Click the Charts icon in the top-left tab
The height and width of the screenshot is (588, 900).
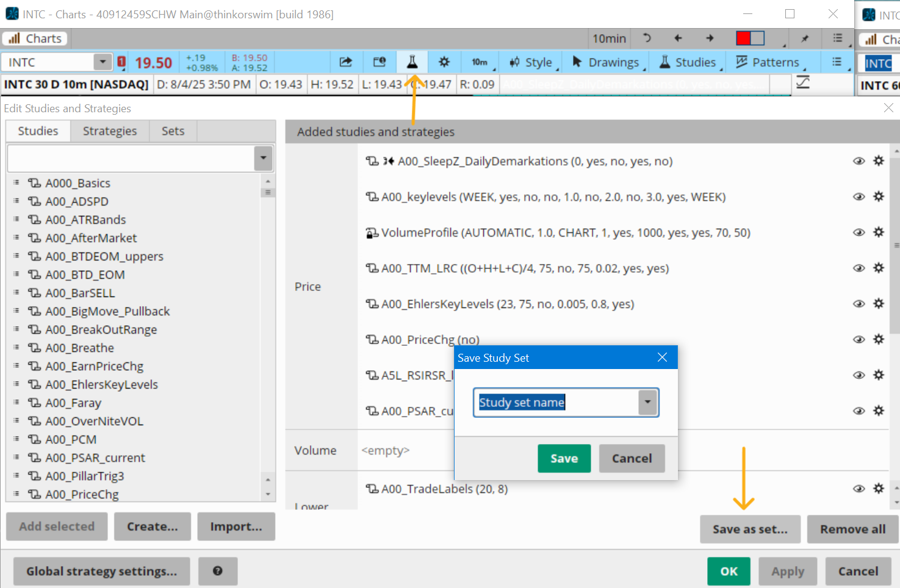coord(15,38)
